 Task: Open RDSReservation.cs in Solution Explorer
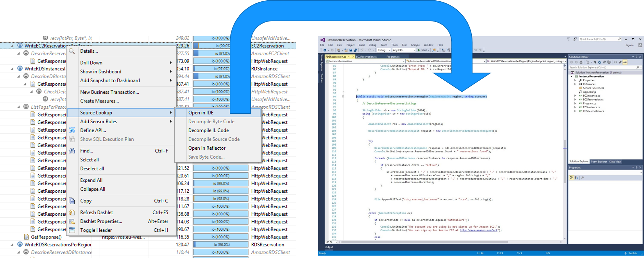593,111
